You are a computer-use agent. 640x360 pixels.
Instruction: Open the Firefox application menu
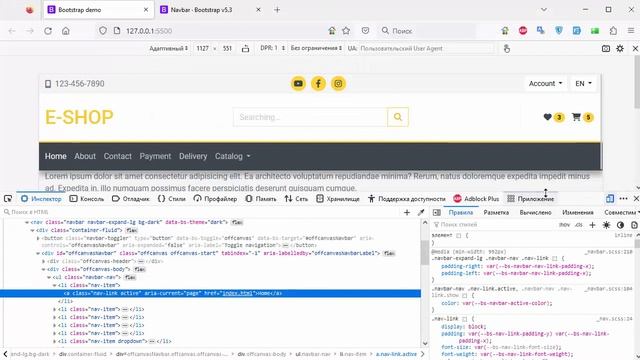point(631,31)
